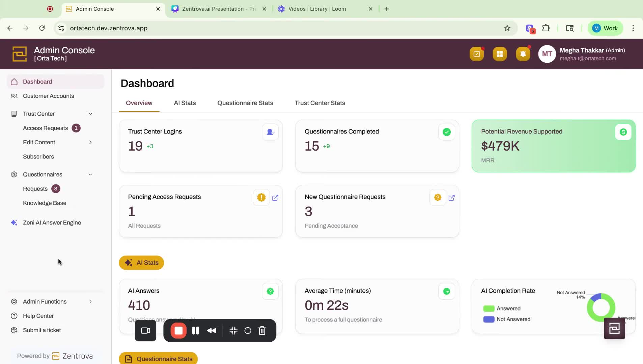Delete the Loom recording with the trash icon
This screenshot has height=364, width=643.
262,331
